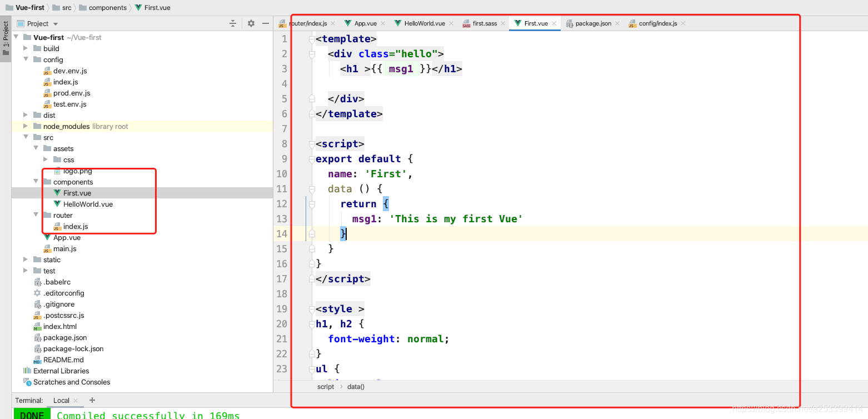The image size is (868, 419).
Task: Expand the dist folder arrow
Action: [26, 115]
